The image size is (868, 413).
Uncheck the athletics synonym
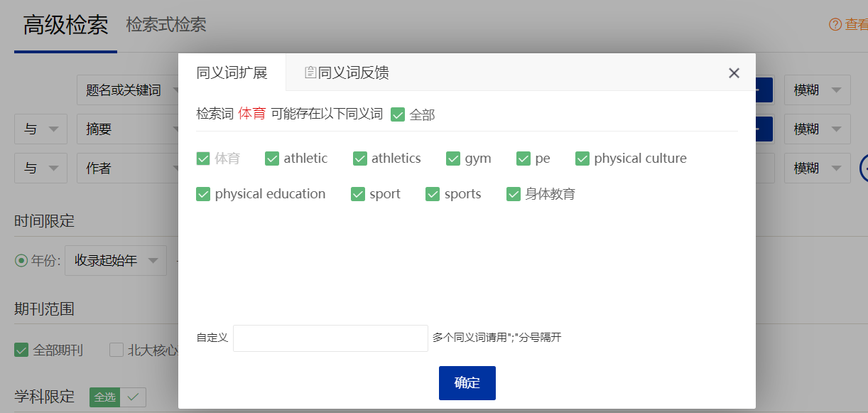360,159
